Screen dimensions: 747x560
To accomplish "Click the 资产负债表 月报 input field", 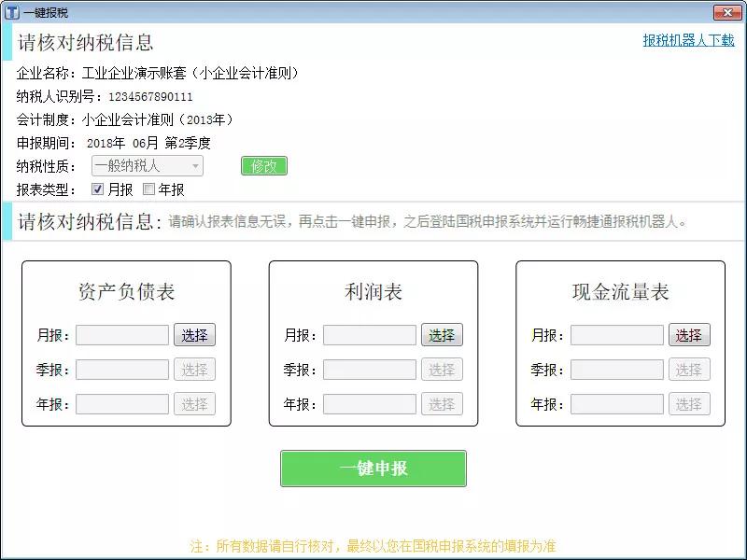I will [x=121, y=334].
